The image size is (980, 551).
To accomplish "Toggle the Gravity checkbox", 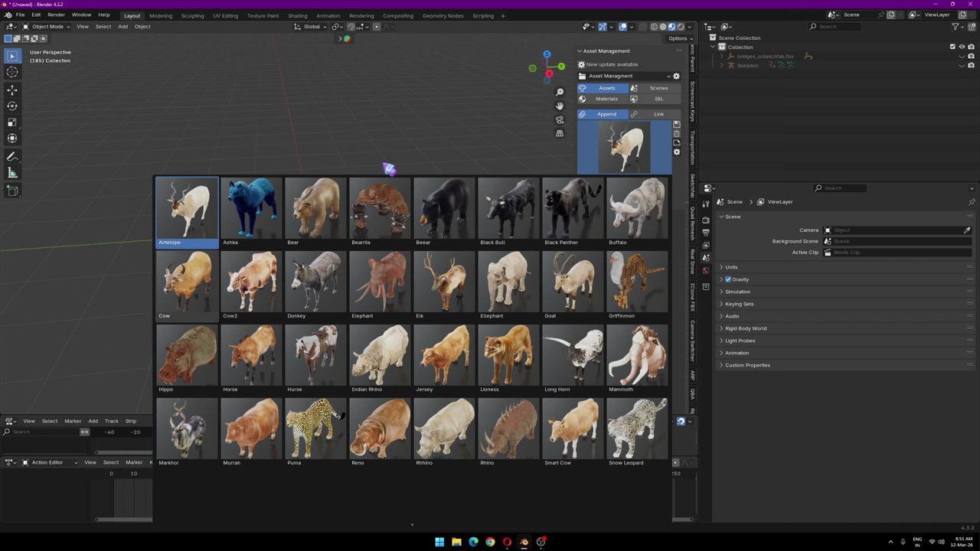I will click(728, 279).
